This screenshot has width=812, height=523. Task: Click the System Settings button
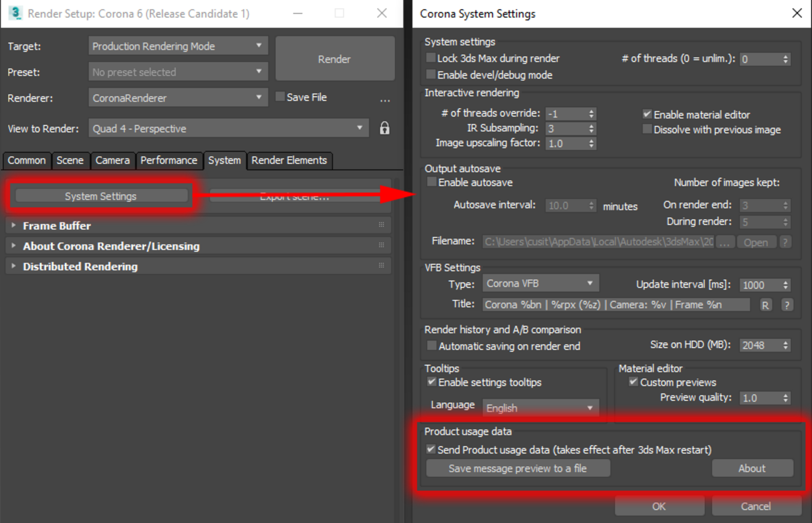point(101,196)
